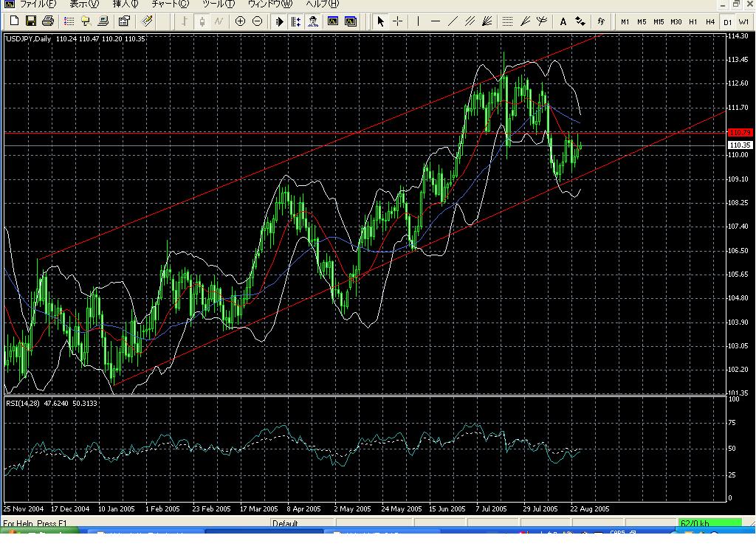
Task: Toggle the candlestick chart type button
Action: [x=202, y=21]
